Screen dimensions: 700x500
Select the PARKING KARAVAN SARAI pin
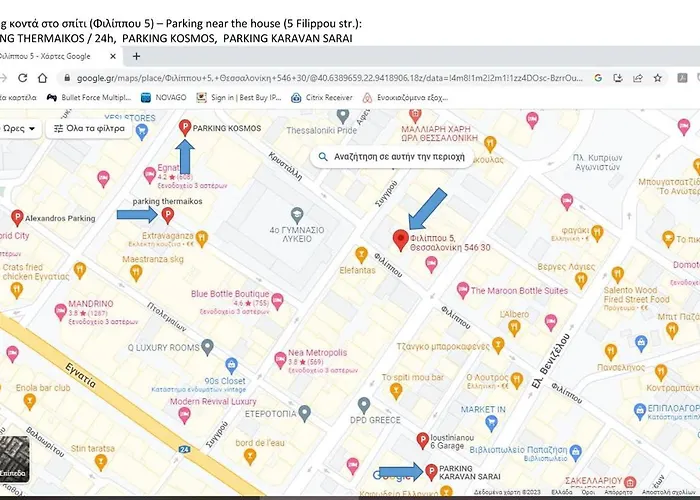click(x=431, y=471)
